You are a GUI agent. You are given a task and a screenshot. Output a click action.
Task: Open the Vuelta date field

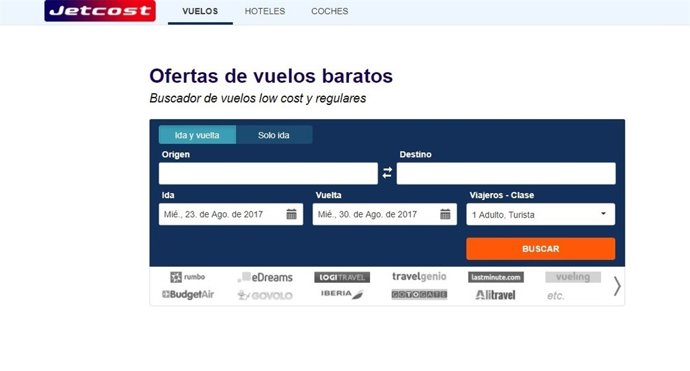(x=385, y=214)
